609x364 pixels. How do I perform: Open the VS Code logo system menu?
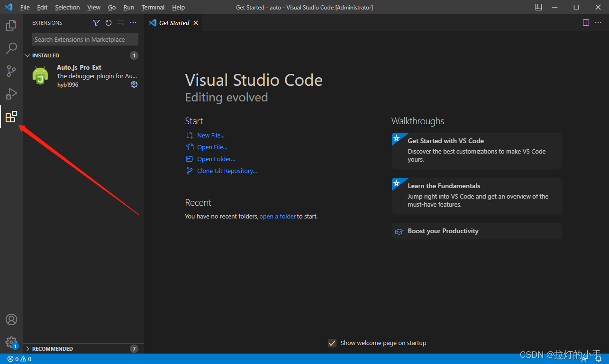(x=8, y=7)
